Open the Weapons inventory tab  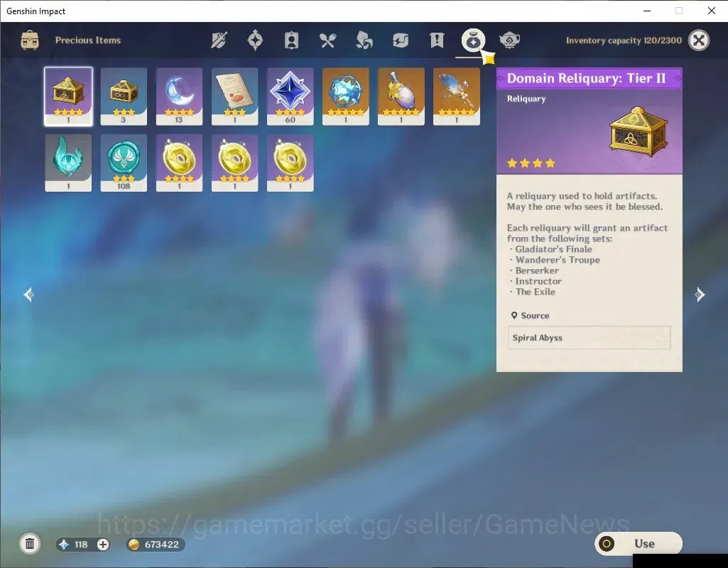pyautogui.click(x=219, y=40)
